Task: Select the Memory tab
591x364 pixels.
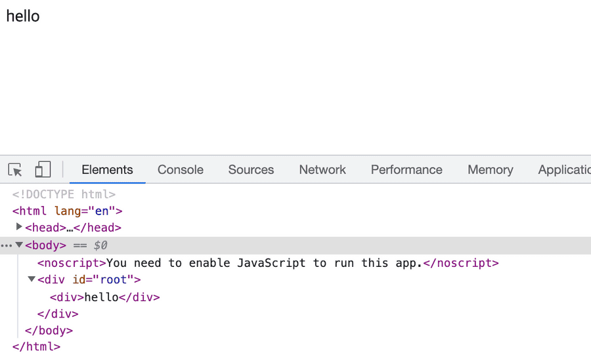Action: click(x=490, y=170)
